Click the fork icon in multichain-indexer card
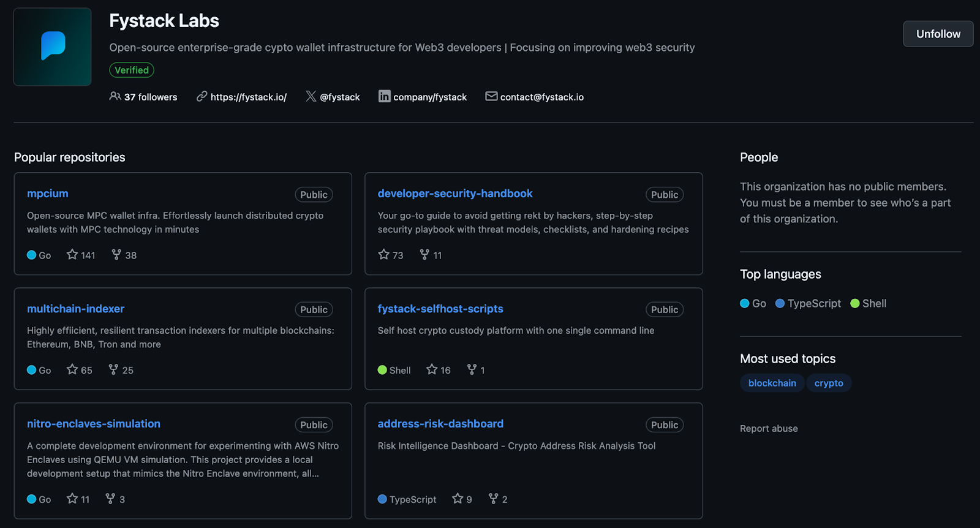The image size is (980, 528). coord(113,369)
